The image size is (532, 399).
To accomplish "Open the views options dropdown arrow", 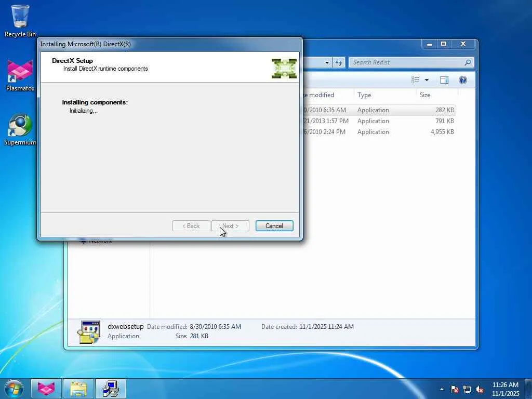I will [x=427, y=79].
